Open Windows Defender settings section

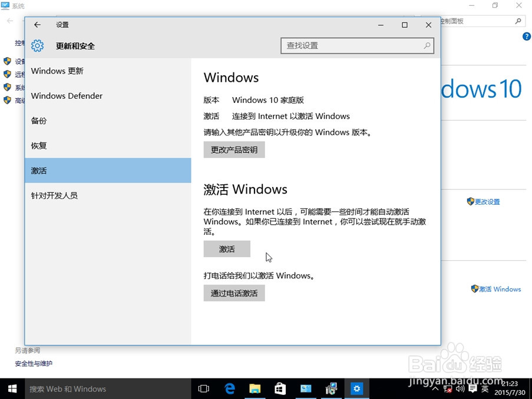(108, 96)
